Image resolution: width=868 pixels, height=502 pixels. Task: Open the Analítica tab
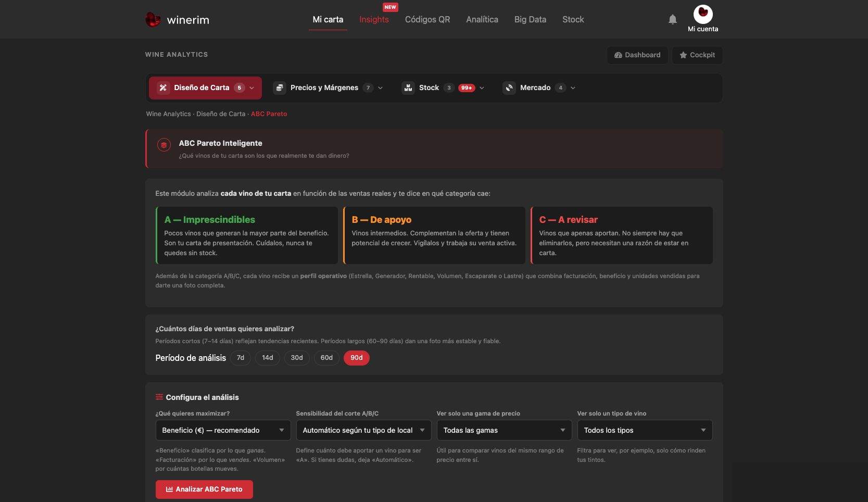coord(482,19)
